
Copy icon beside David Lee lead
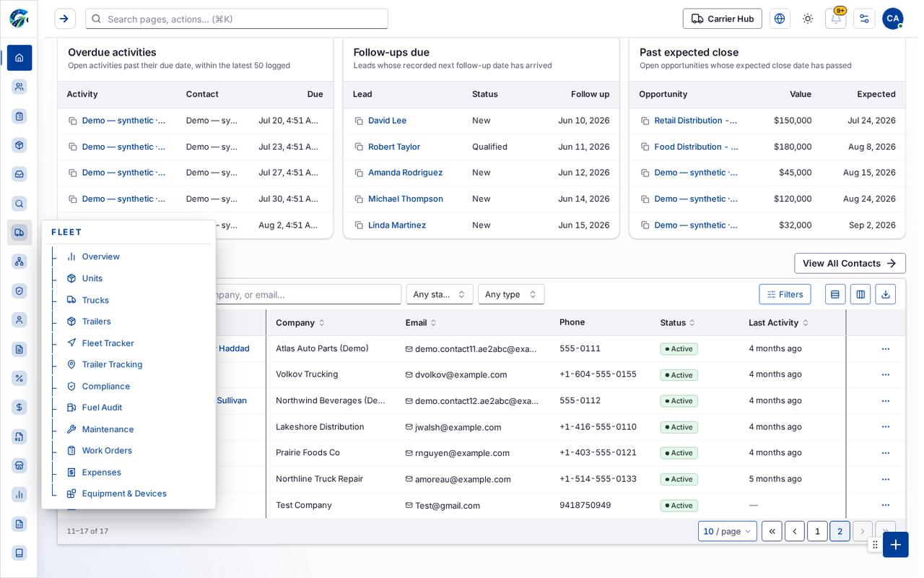(x=359, y=121)
